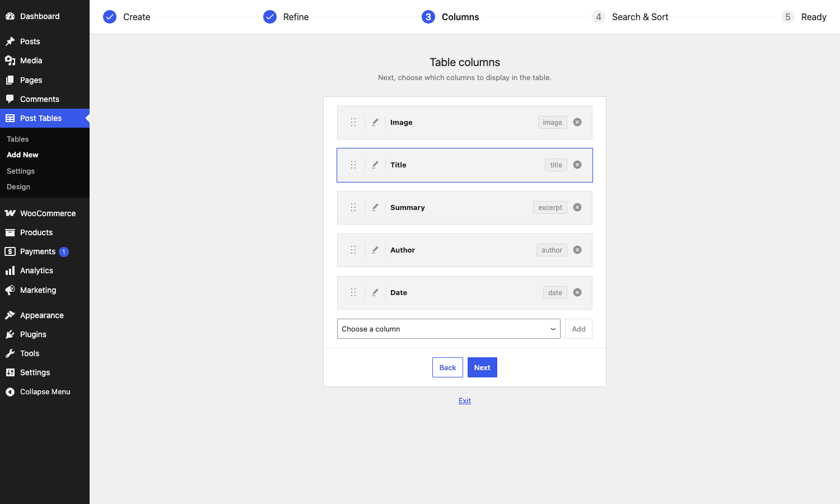Remove the Title column with its X icon

pos(577,165)
